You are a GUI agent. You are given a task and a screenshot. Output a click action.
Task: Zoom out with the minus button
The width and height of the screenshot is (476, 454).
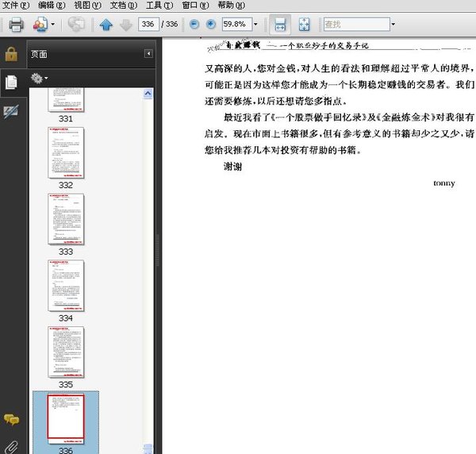point(194,25)
